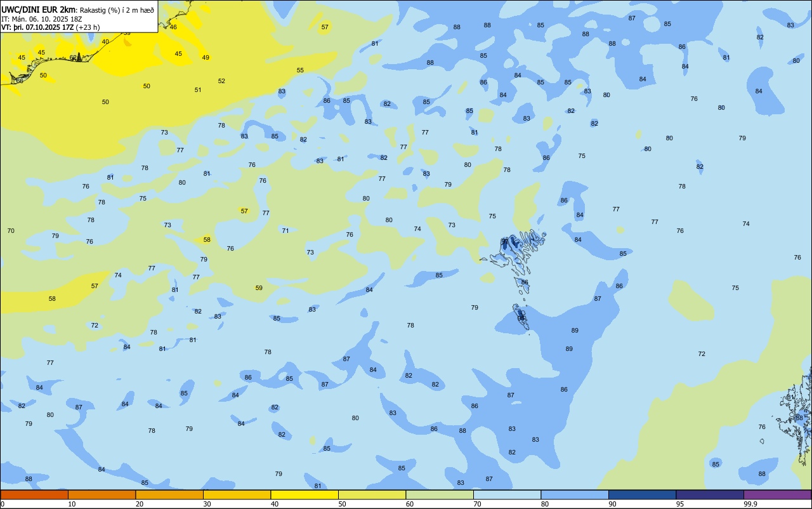Click the map humidity value '52'
The width and height of the screenshot is (812, 509).
pos(221,81)
